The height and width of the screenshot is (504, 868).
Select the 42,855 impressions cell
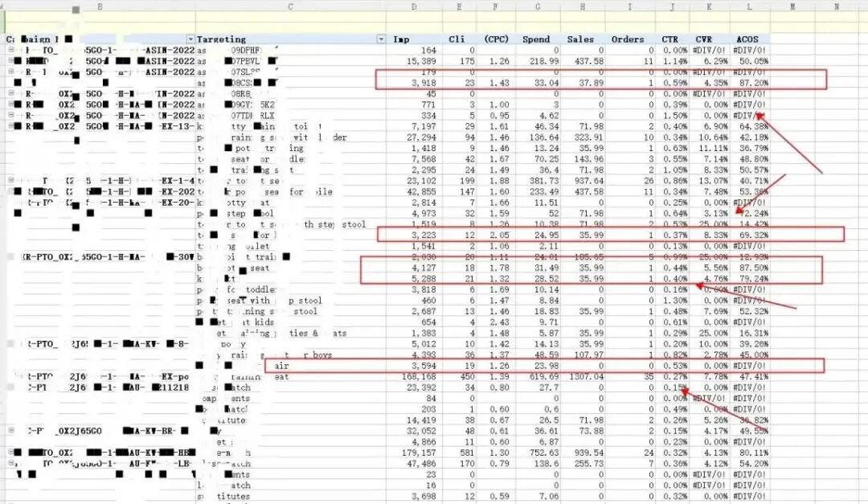pos(421,191)
